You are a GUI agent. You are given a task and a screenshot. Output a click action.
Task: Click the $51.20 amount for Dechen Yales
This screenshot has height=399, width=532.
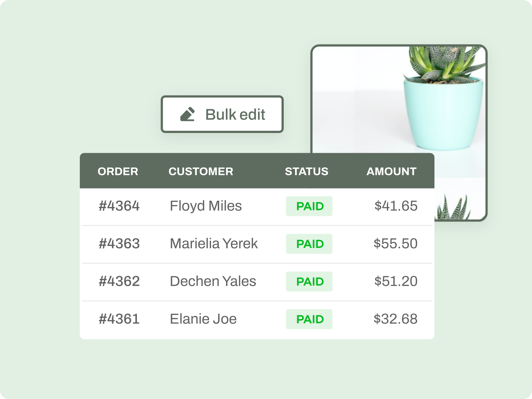coord(396,281)
